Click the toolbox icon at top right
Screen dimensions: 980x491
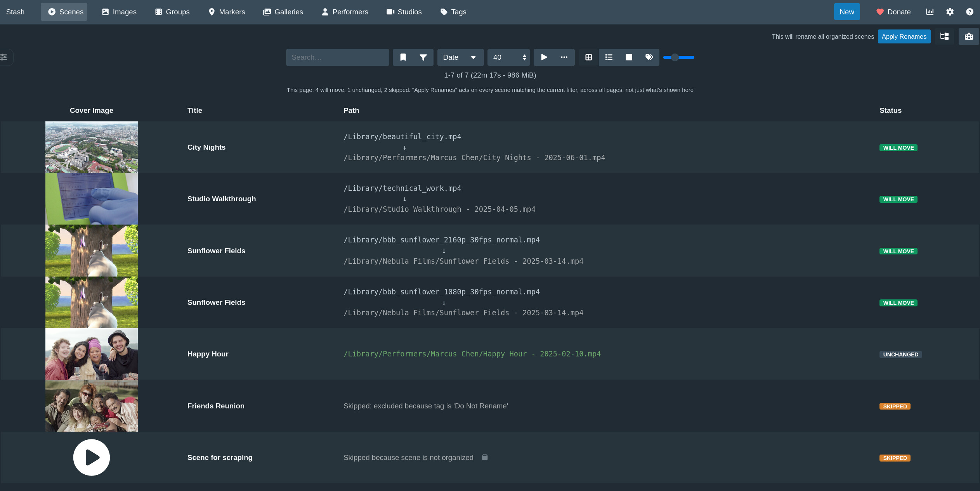969,36
